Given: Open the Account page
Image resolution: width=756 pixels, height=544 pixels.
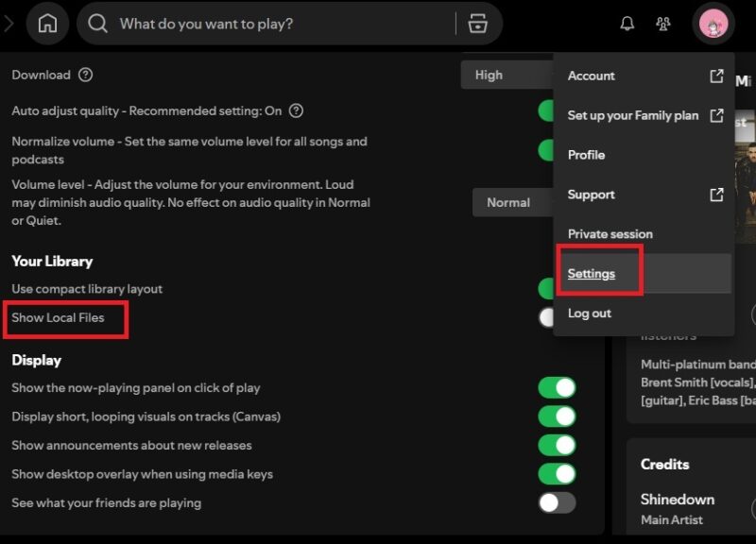Looking at the screenshot, I should tap(593, 76).
